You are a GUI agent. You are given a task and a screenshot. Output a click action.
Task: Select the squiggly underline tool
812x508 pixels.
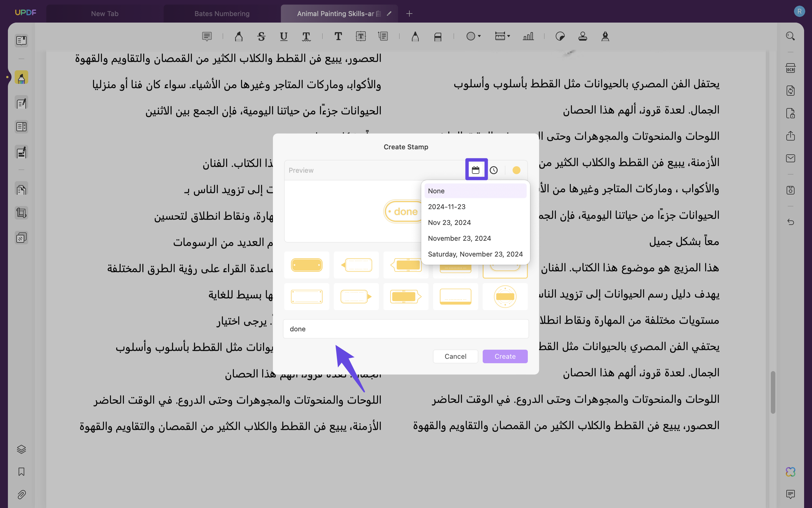tap(306, 36)
